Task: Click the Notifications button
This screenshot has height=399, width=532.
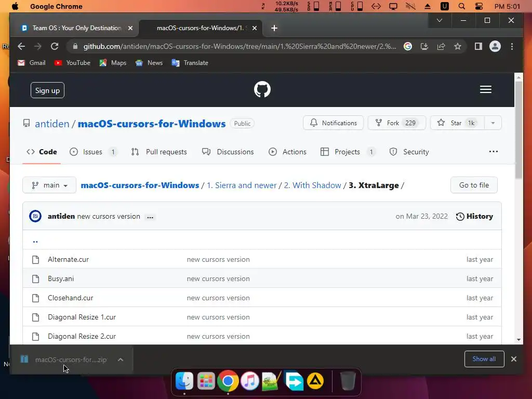Action: pos(333,123)
